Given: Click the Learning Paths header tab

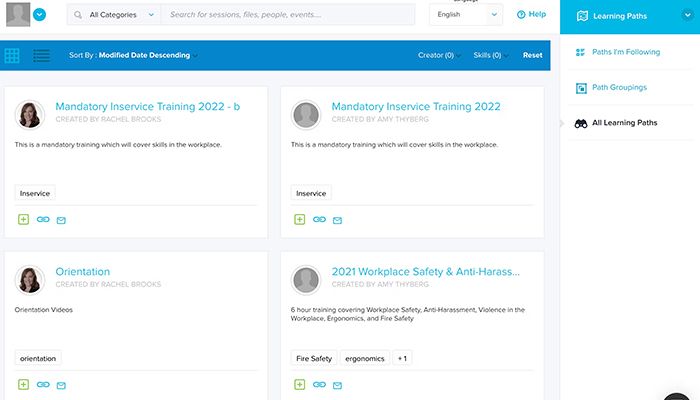Looking at the screenshot, I should click(630, 17).
